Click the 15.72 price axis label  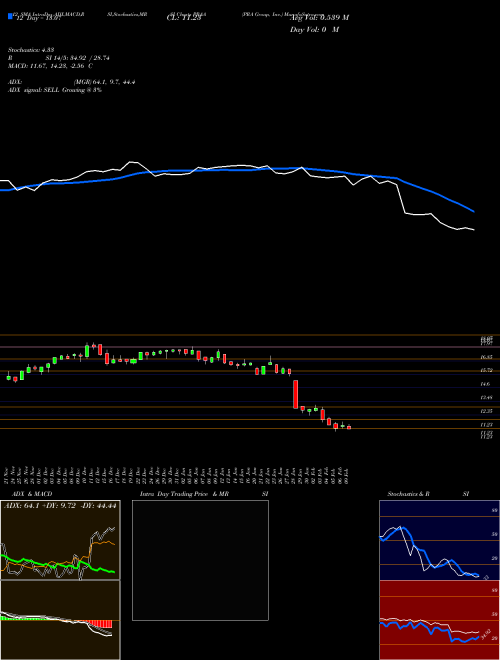487,370
